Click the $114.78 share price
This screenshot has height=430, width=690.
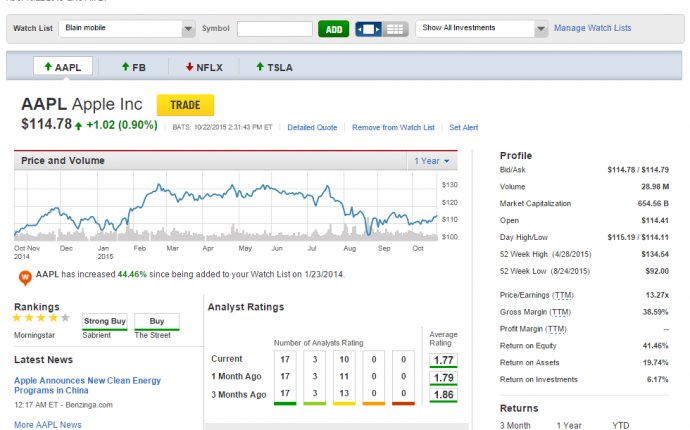pyautogui.click(x=46, y=124)
